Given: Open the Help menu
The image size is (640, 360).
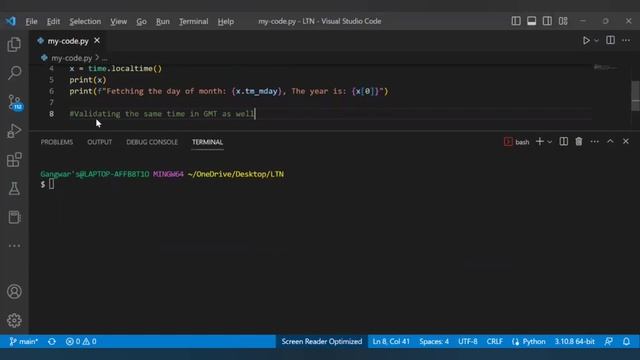Looking at the screenshot, I should tap(225, 21).
